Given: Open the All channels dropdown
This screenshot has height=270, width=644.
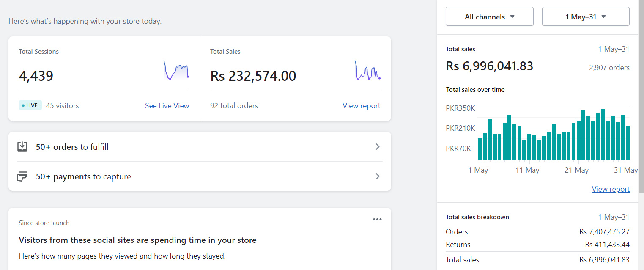Looking at the screenshot, I should coord(489,17).
